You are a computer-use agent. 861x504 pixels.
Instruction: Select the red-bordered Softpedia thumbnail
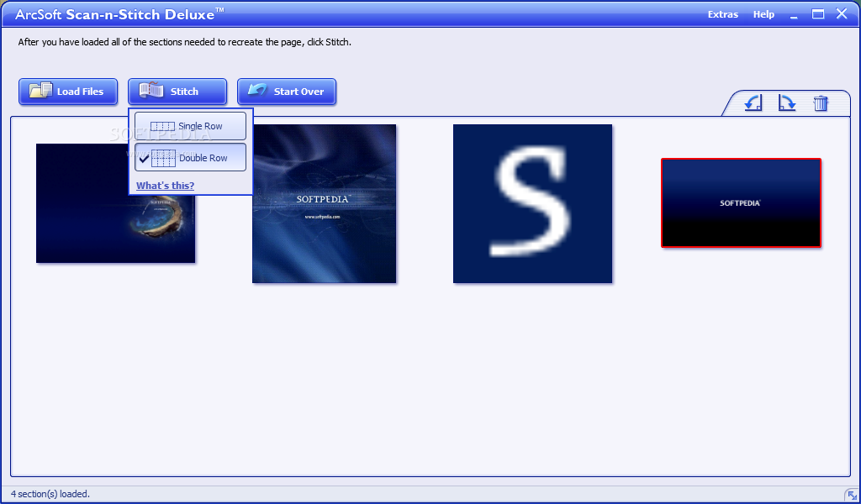(x=741, y=203)
